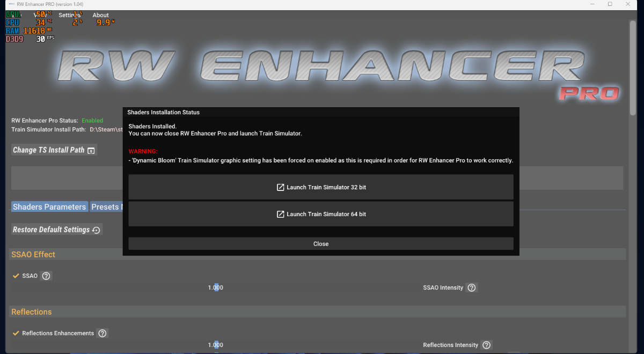Click the SSAO Intensity slider handle
This screenshot has width=644, height=354.
point(216,287)
